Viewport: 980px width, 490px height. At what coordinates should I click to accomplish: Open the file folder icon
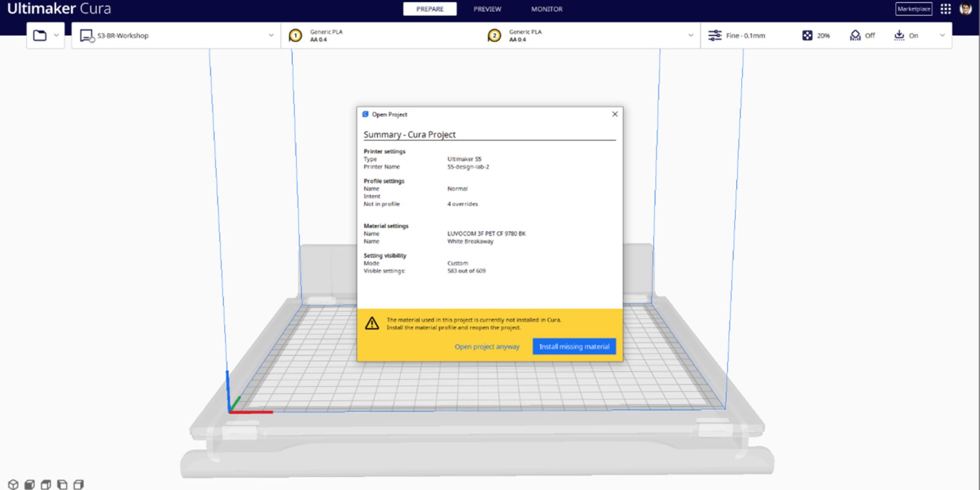coord(40,35)
